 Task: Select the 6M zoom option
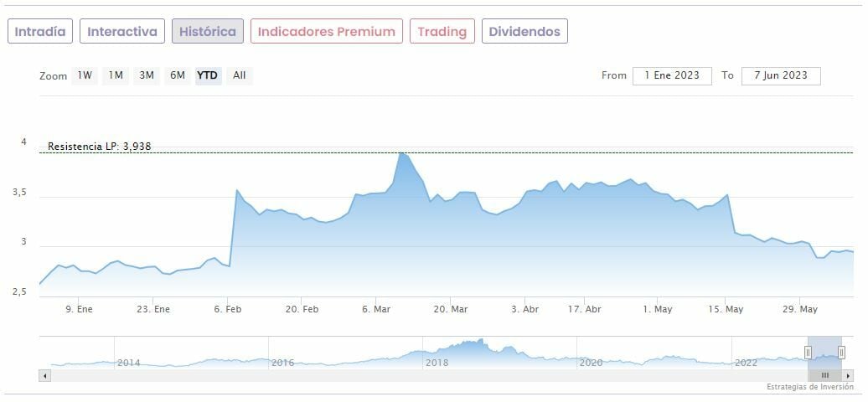point(178,75)
